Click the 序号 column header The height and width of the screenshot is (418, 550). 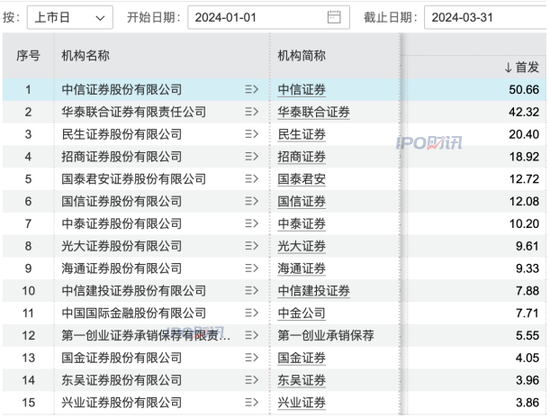click(x=28, y=55)
